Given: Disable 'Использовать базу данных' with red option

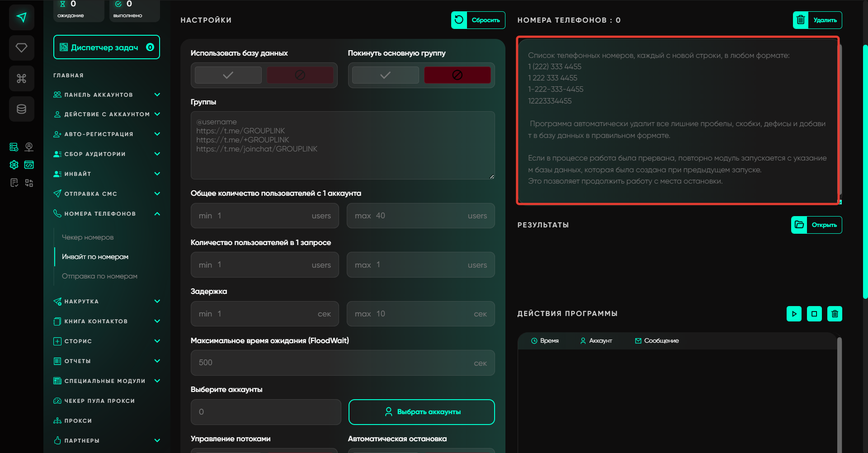Looking at the screenshot, I should (x=300, y=75).
